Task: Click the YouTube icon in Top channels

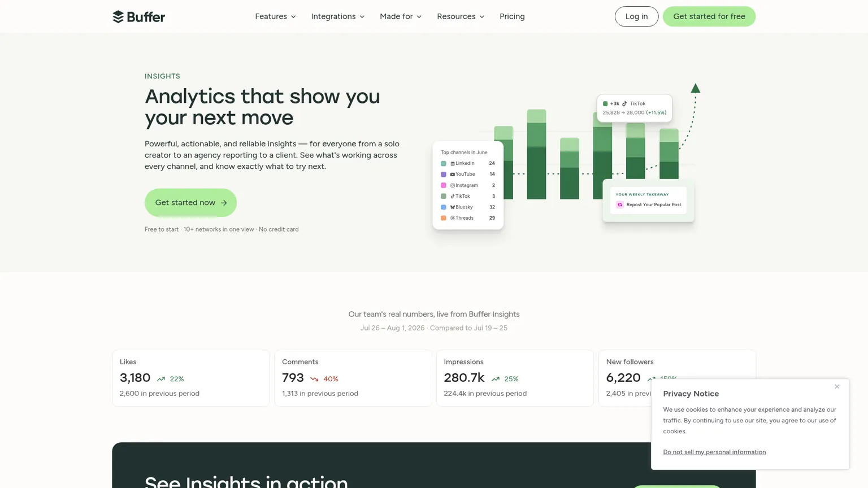Action: click(452, 175)
